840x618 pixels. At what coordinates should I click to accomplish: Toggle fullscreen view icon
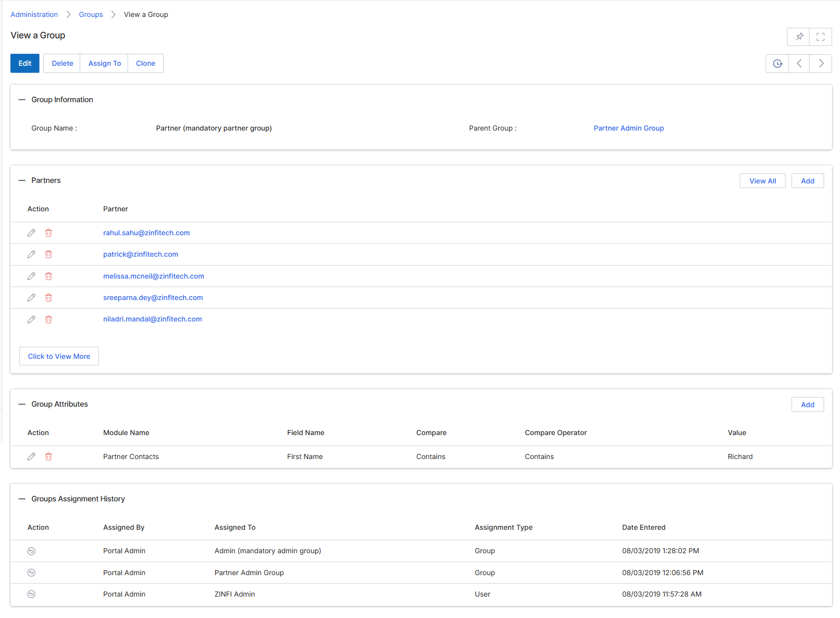(x=821, y=36)
